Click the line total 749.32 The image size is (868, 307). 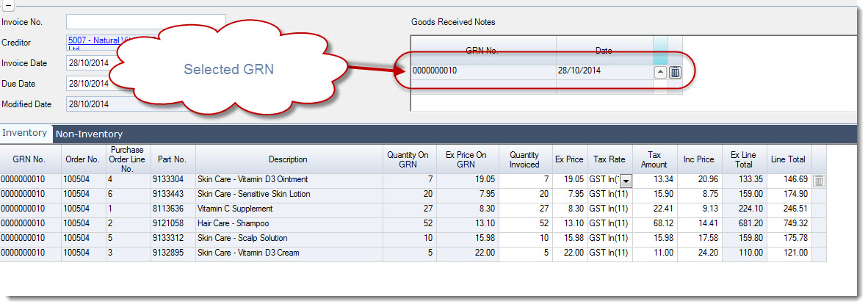tap(789, 223)
